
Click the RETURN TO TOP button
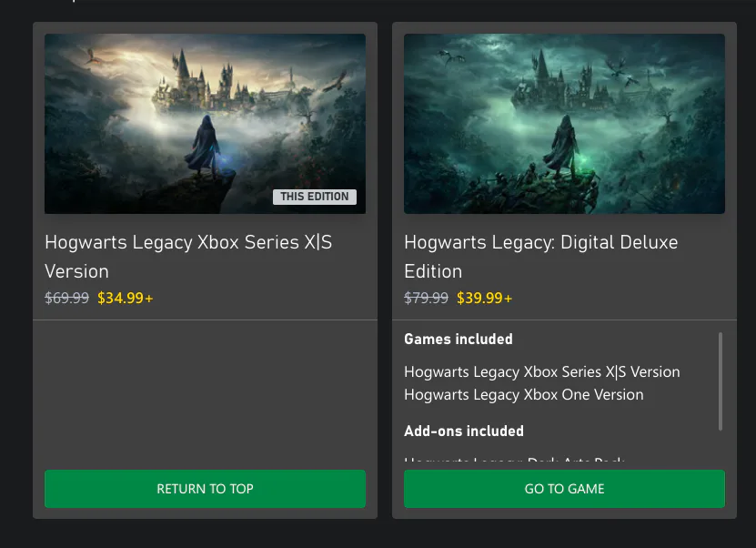pos(205,489)
